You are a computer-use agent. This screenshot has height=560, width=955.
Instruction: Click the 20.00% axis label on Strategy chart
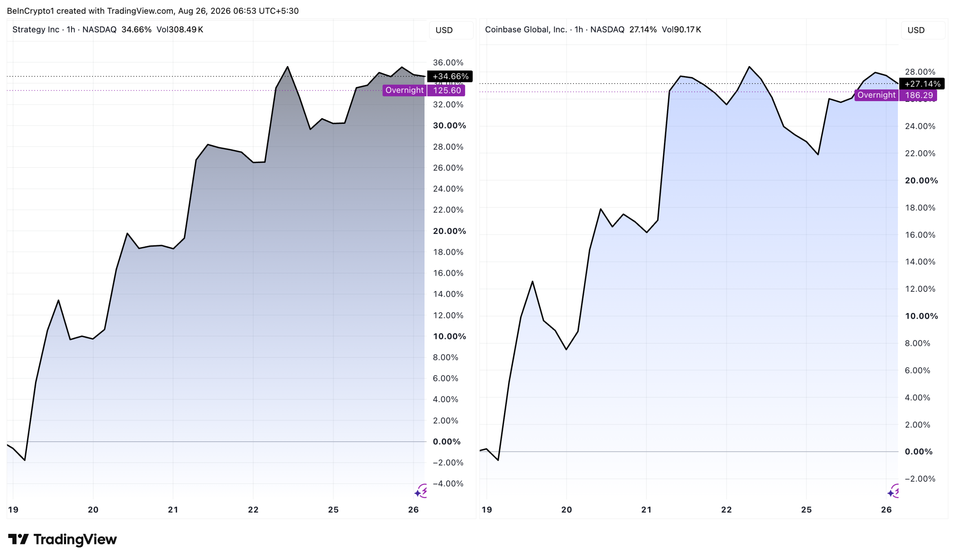coord(450,231)
